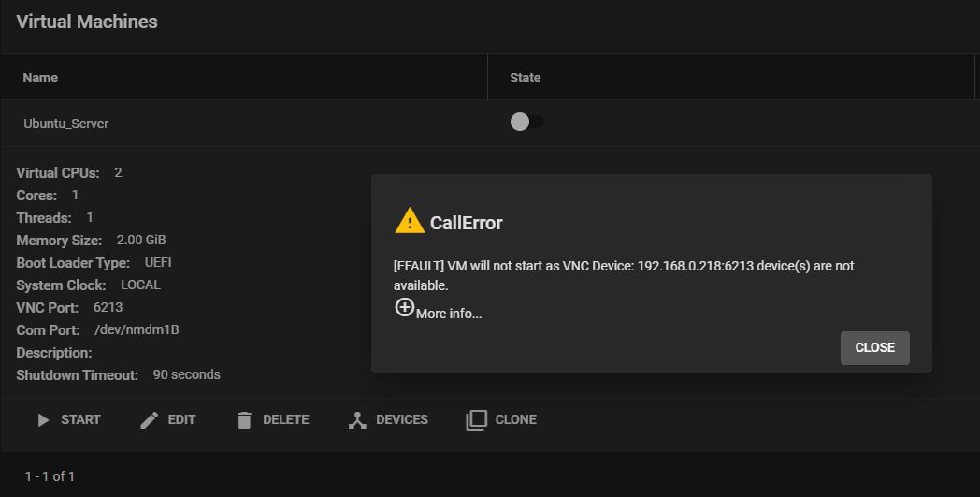
Task: Edit the Ubuntu_Server virtual machine
Action: [x=168, y=420]
